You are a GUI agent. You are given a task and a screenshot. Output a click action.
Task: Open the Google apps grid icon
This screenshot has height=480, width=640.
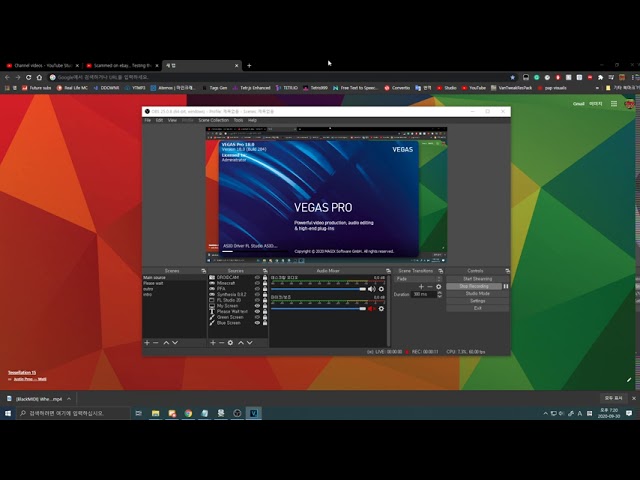coord(614,104)
